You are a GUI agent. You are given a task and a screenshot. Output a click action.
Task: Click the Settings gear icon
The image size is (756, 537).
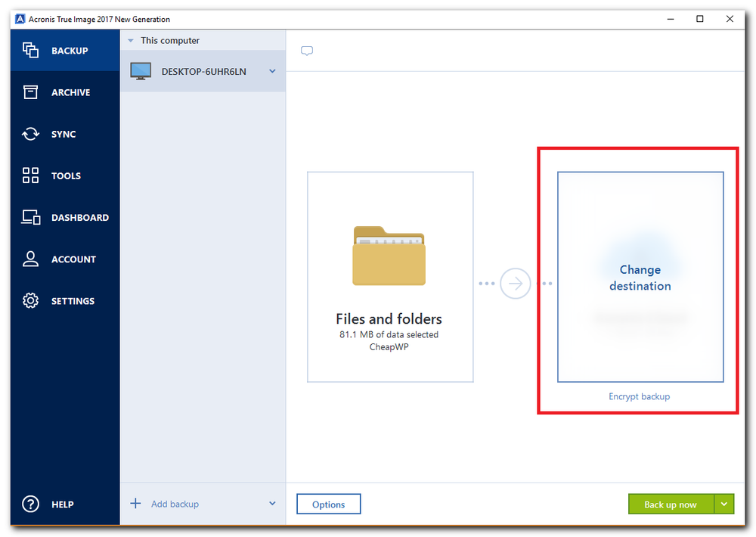30,300
